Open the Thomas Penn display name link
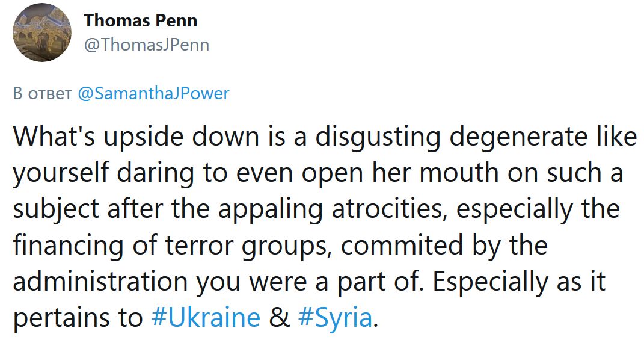The height and width of the screenshot is (340, 644). (140, 20)
